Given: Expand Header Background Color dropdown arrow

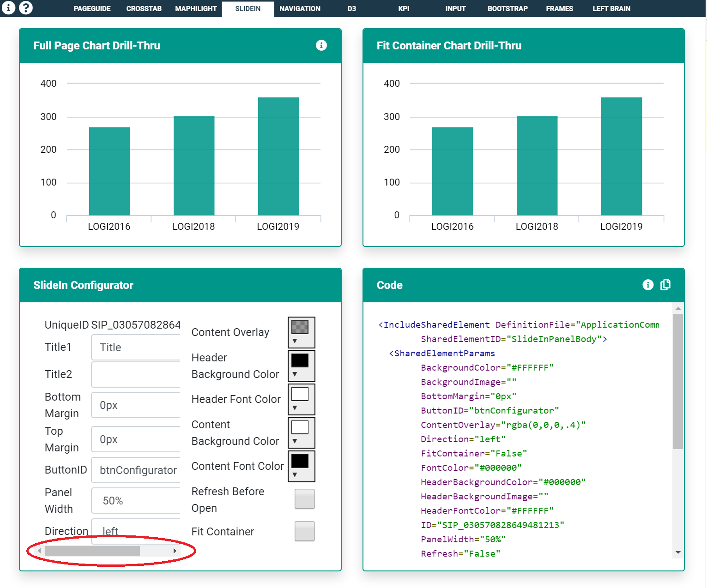Looking at the screenshot, I should (295, 374).
